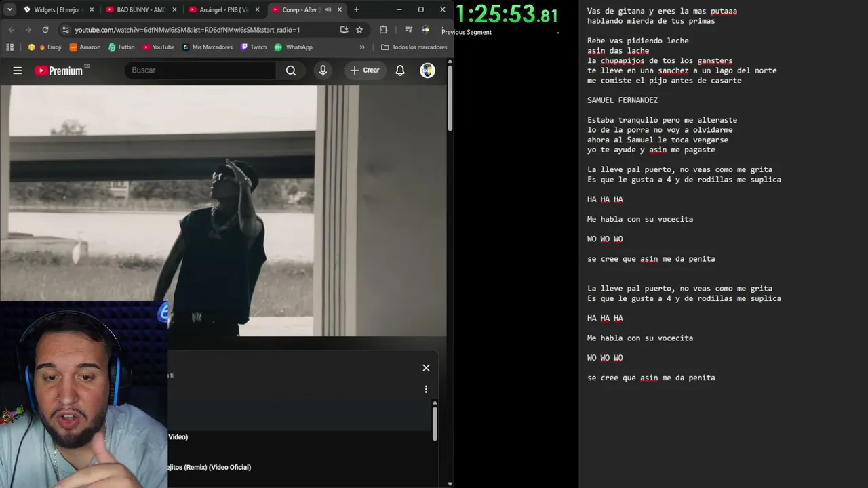Click the lyric 'me comiste el pijo antes de casarte'
The height and width of the screenshot is (488, 868).
coord(665,81)
